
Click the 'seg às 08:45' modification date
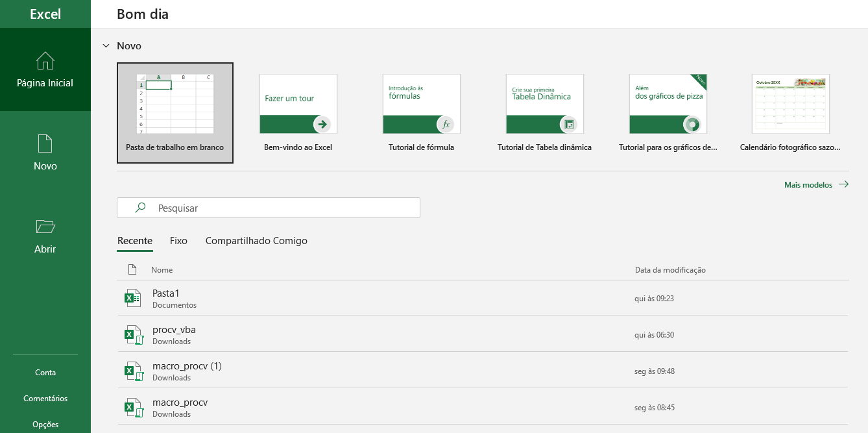coord(655,408)
